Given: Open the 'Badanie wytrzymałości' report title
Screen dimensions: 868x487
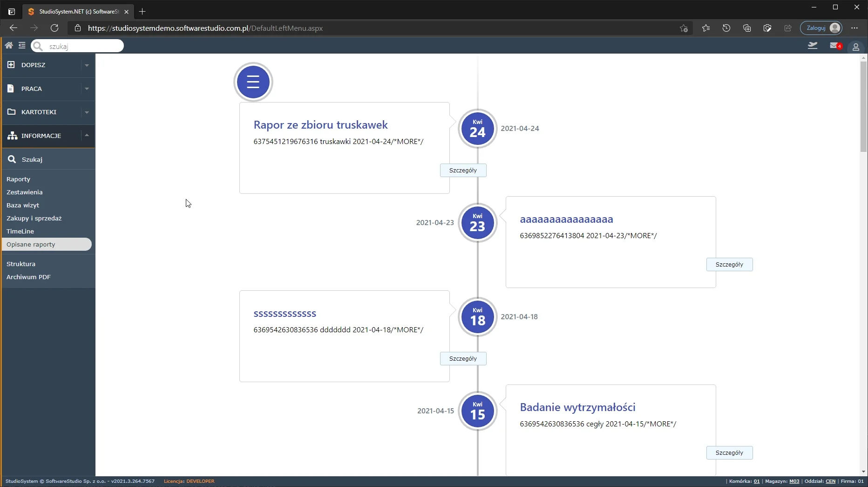Looking at the screenshot, I should 577,407.
